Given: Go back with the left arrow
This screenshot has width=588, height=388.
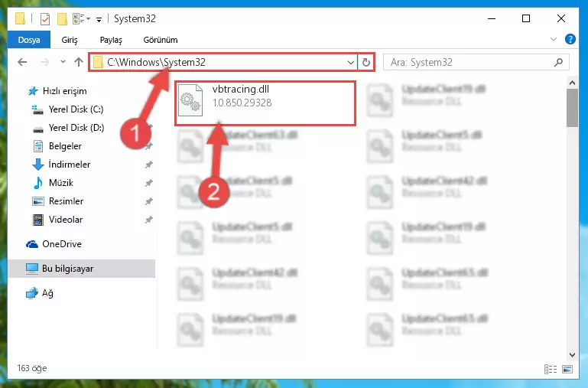Looking at the screenshot, I should (x=22, y=62).
